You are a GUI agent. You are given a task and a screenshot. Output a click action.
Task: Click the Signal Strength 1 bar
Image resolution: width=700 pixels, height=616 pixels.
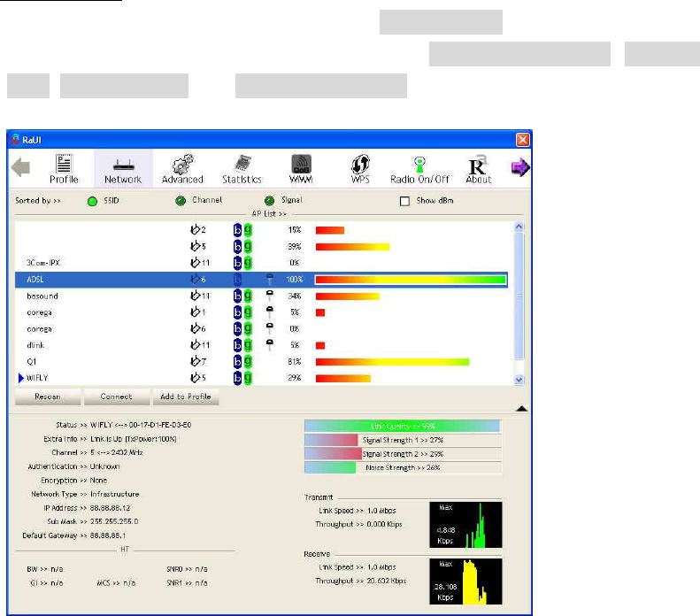pos(404,440)
